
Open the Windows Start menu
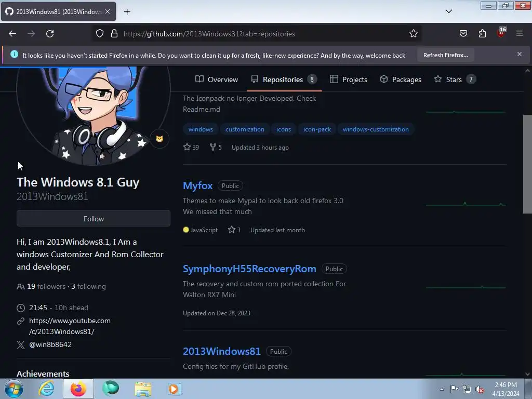click(14, 389)
